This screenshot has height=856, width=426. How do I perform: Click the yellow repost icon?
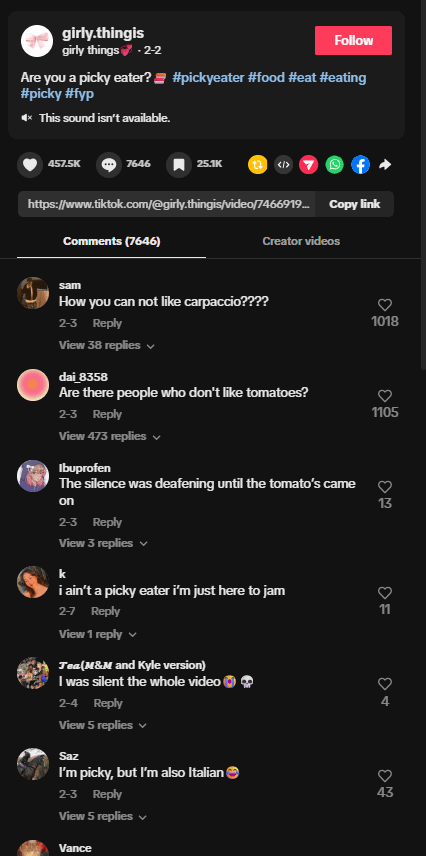click(x=258, y=164)
